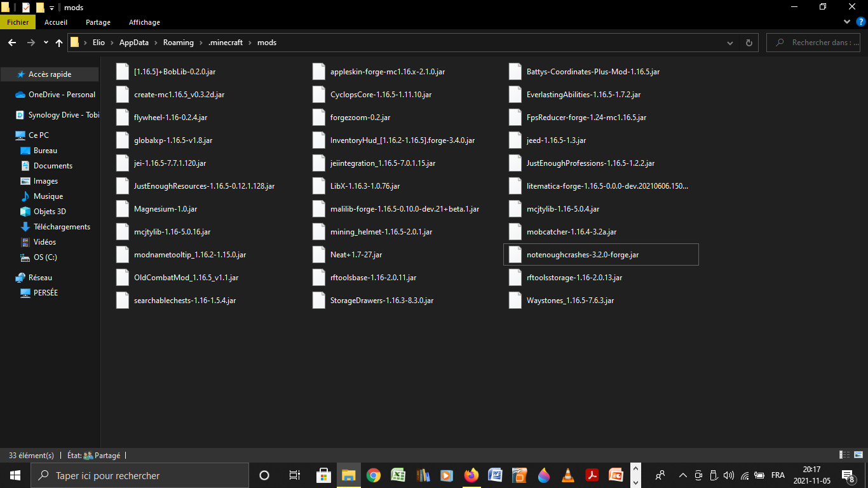This screenshot has width=868, height=488.
Task: Open the Quick Access Toolbar customize dropdown
Action: (52, 8)
